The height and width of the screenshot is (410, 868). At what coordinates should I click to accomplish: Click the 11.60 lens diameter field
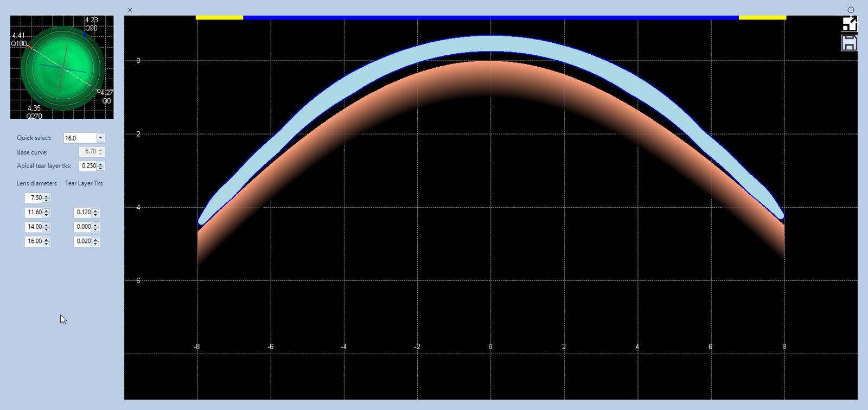(x=34, y=213)
